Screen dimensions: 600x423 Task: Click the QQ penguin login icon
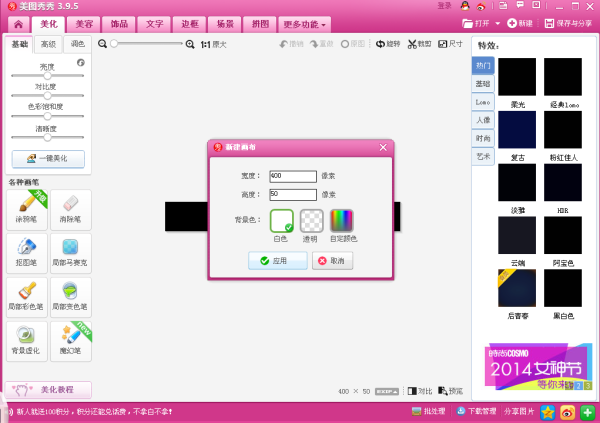[x=465, y=6]
